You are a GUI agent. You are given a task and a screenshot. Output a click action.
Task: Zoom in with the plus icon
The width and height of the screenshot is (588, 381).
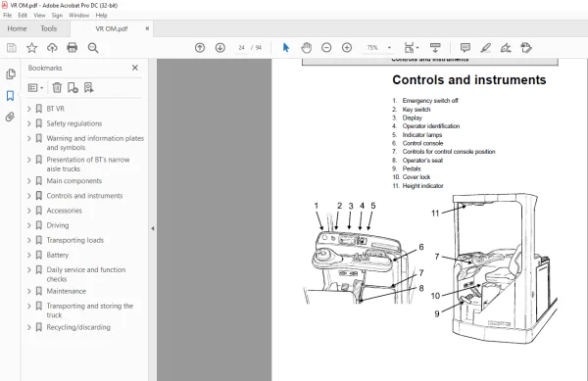347,48
